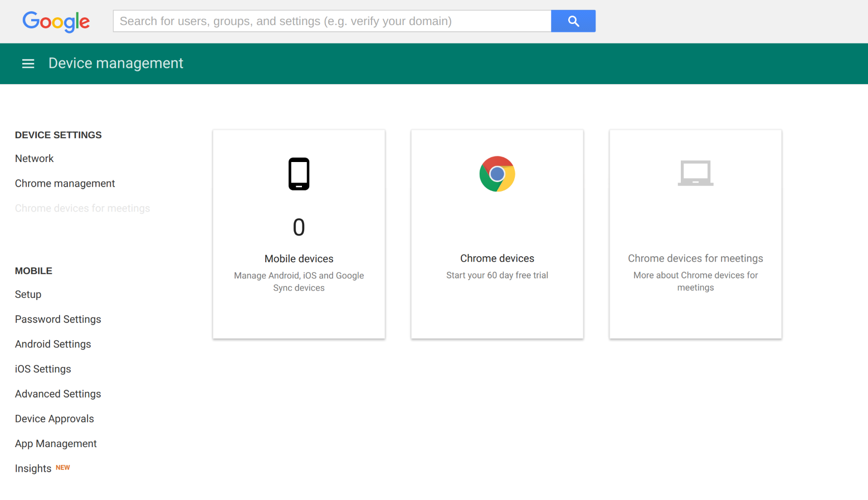This screenshot has height=500, width=868.
Task: Click More about Chrome devices for meetings
Action: (695, 281)
